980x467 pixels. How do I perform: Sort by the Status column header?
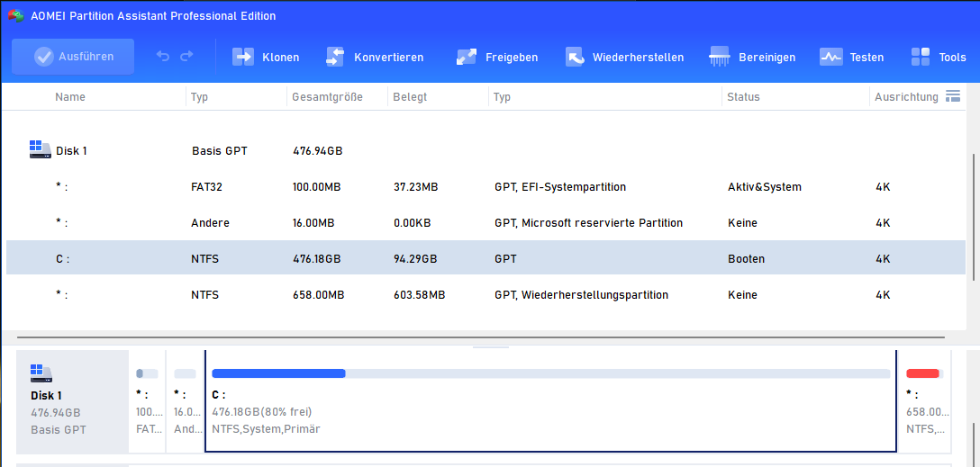click(x=744, y=97)
